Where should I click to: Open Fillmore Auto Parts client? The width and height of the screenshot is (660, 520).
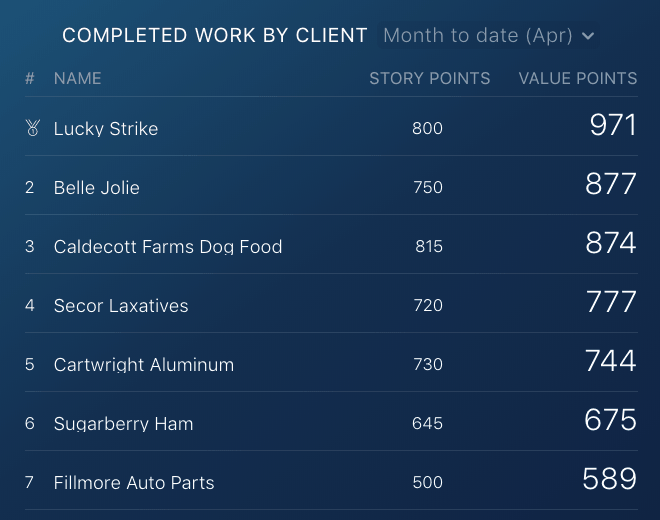coord(134,482)
